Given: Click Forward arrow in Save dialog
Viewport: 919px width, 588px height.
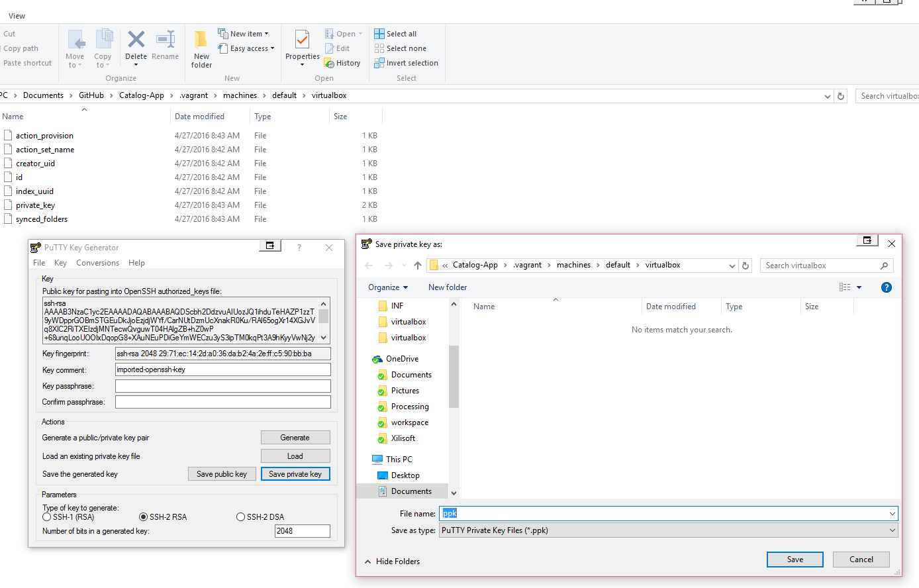Looking at the screenshot, I should tap(389, 266).
